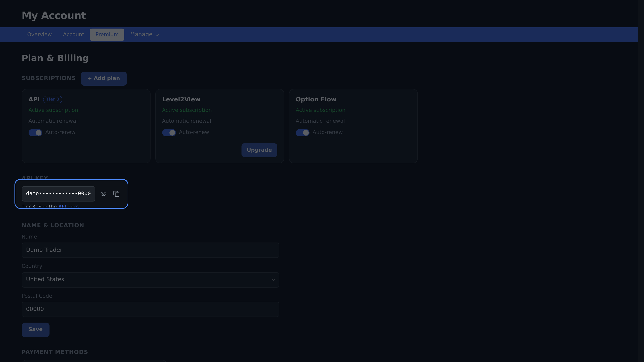The height and width of the screenshot is (362, 644).
Task: Reveal the API key with the eye icon
Action: (x=103, y=194)
